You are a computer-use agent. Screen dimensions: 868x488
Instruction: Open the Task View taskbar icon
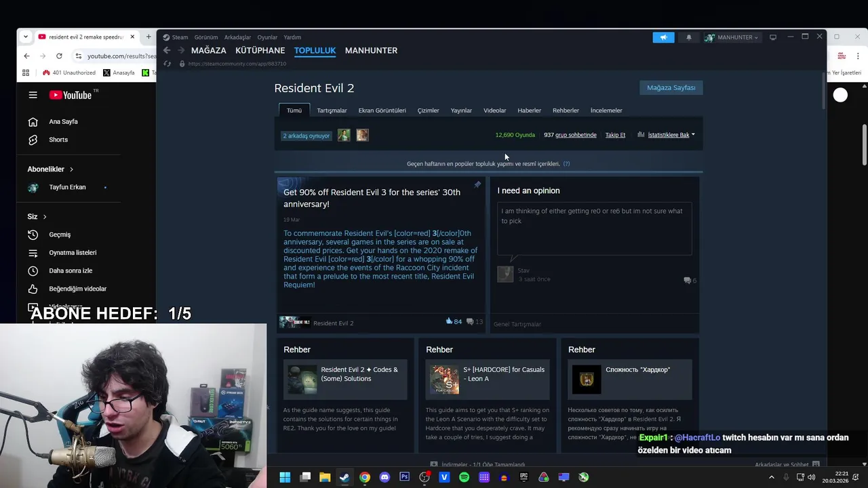coord(305,477)
